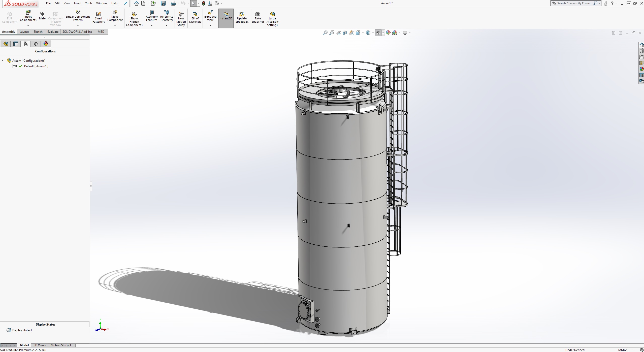Click the Exploded View tool
644x352 pixels.
210,16
